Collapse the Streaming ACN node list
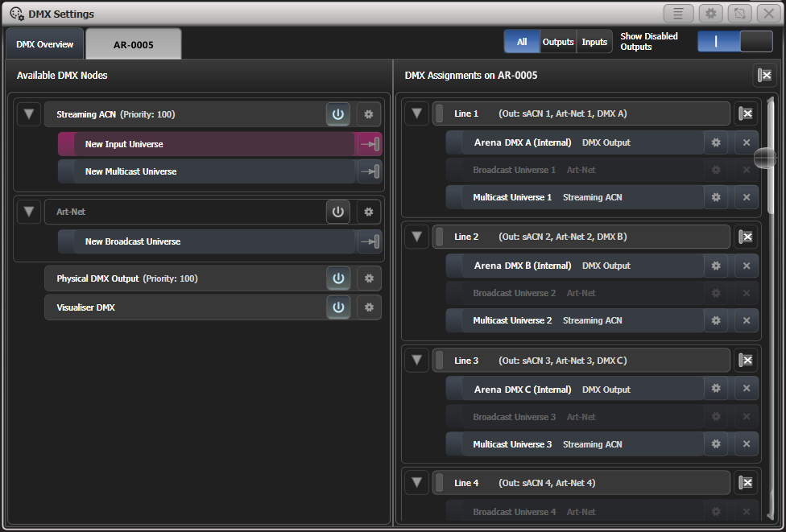 (28, 113)
